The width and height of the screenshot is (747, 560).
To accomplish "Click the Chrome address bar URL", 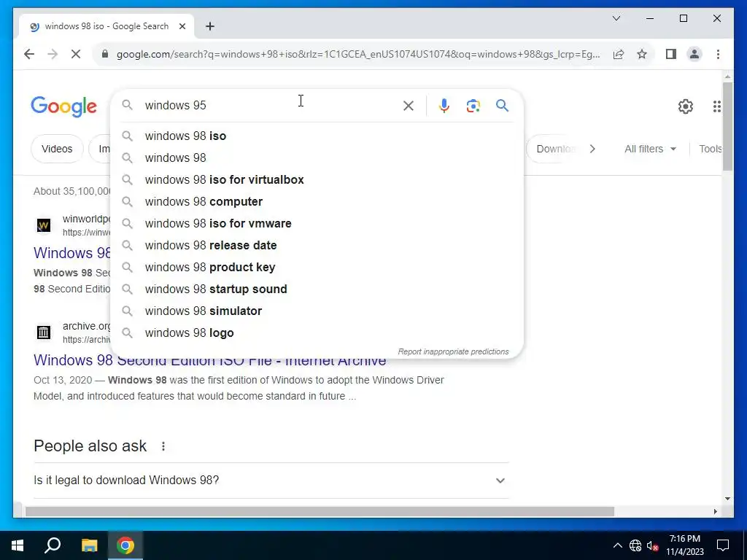I will point(358,54).
